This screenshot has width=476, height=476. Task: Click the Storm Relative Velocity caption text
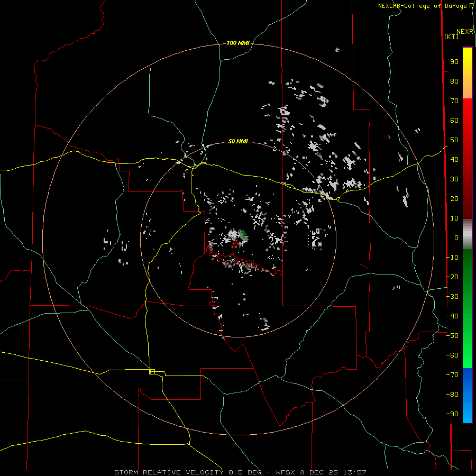click(x=241, y=472)
